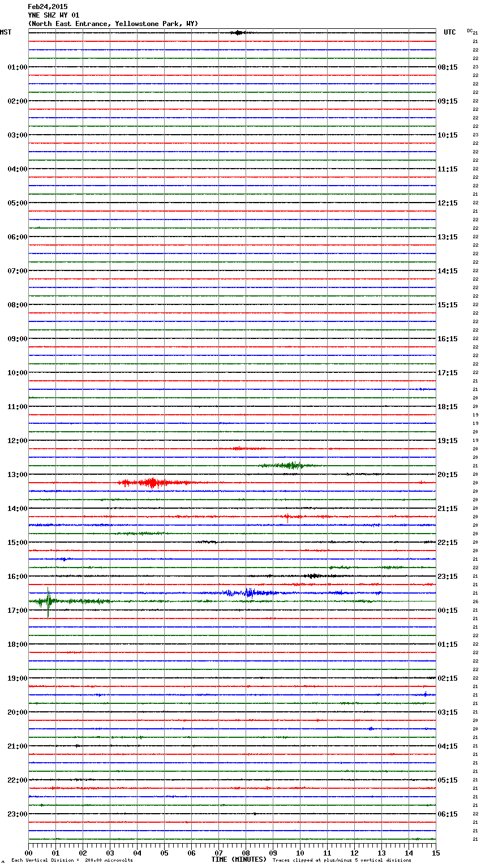Select the 17:00 MST time label
Screen dimensions: 481x868
point(17,611)
